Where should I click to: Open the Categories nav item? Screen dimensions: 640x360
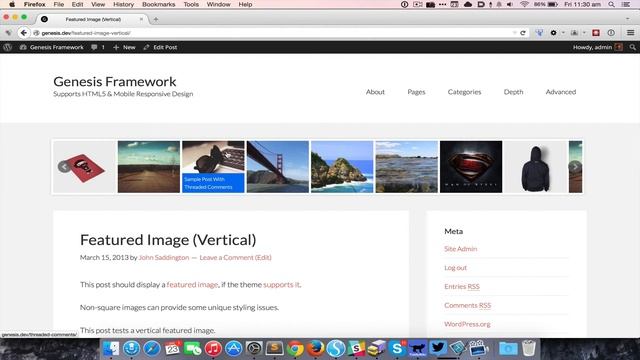tap(464, 92)
